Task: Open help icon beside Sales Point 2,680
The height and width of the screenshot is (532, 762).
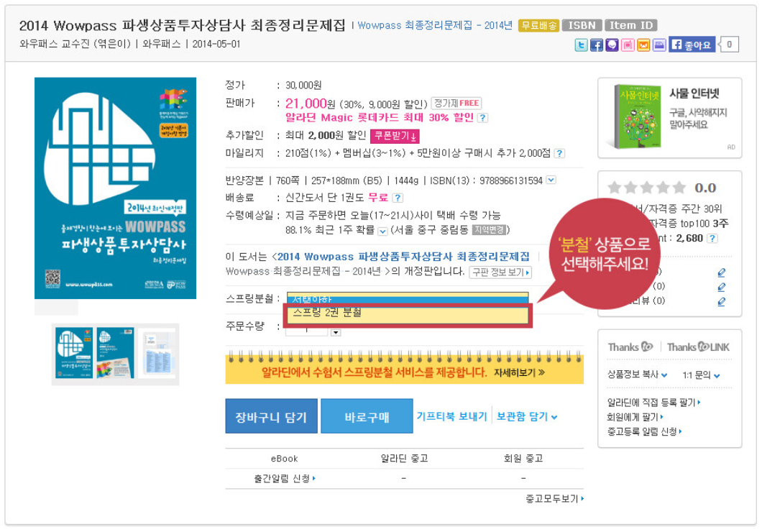Action: [x=712, y=238]
